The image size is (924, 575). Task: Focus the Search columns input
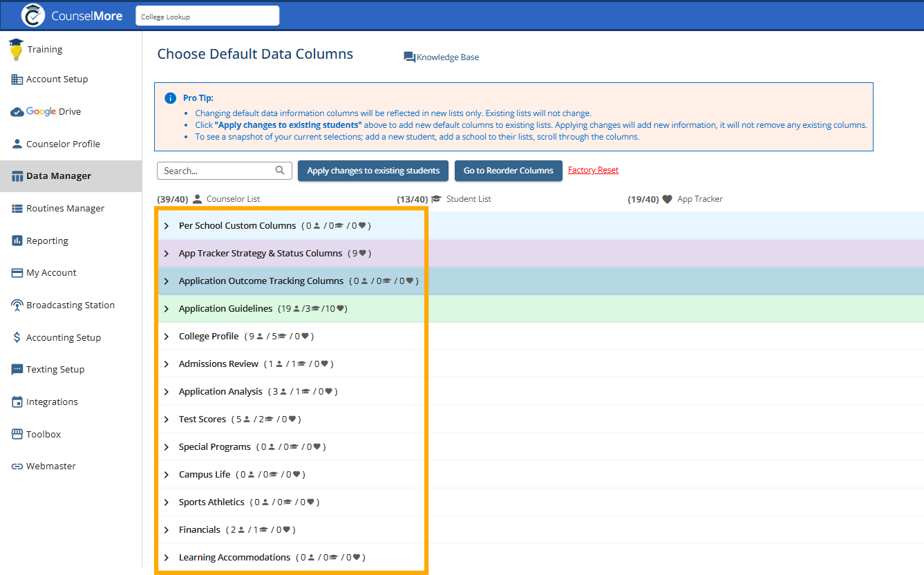(x=225, y=171)
